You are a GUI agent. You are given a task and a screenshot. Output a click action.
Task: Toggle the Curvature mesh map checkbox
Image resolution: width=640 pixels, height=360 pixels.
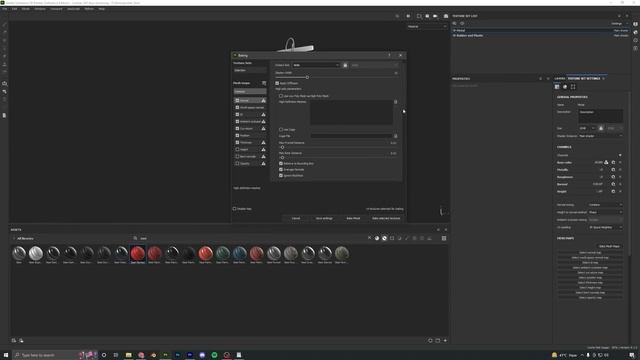click(x=237, y=129)
